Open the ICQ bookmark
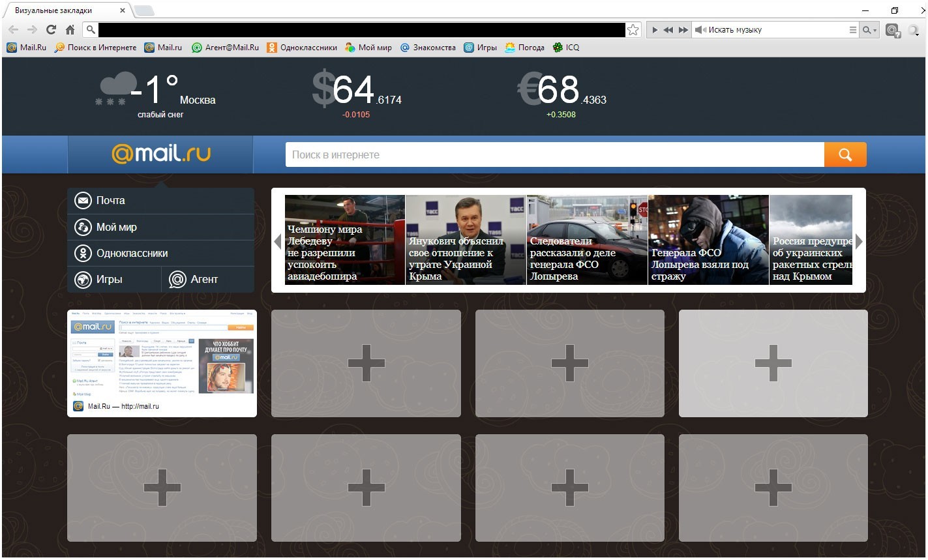 [x=566, y=48]
